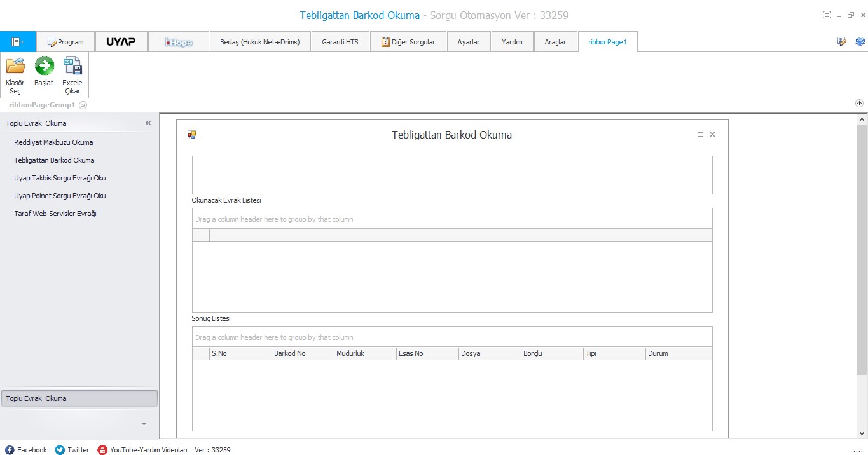Choose Uyap Polnet Sorgu Evrağı Oku
This screenshot has height=455, width=868.
(60, 196)
